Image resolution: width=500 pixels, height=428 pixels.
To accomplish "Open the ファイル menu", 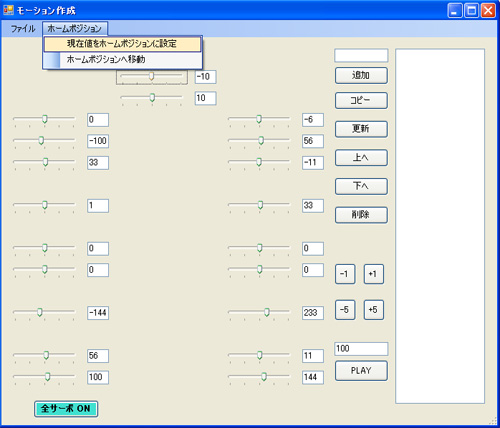I will pos(23,29).
